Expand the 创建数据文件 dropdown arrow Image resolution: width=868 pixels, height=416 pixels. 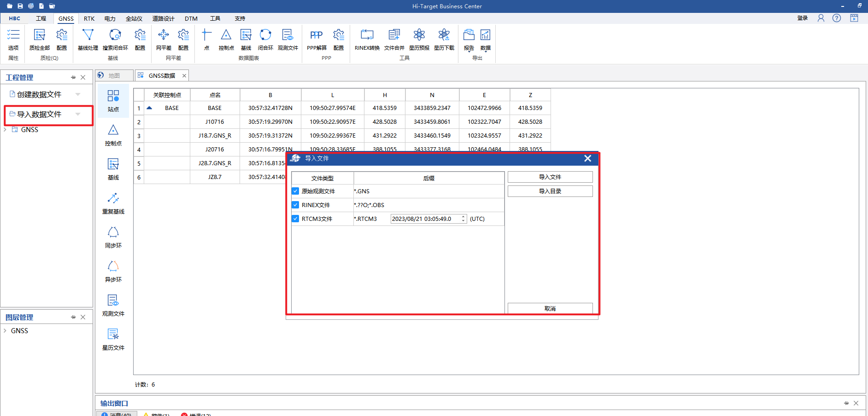coord(78,94)
